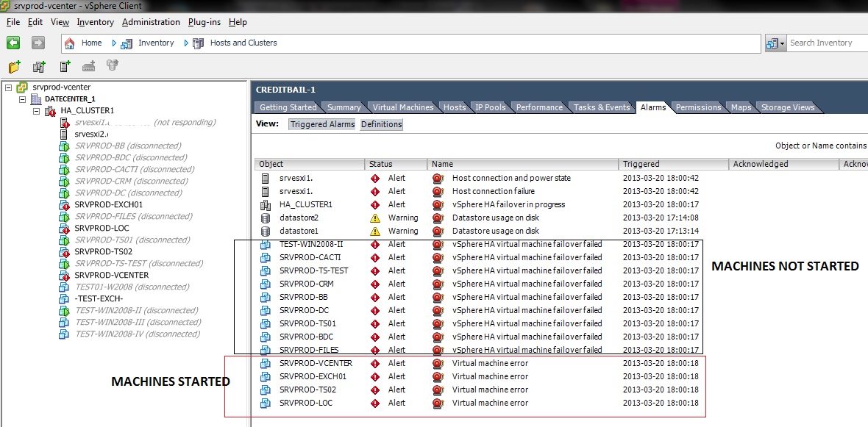This screenshot has height=427, width=868.
Task: Open the Help menu
Action: tap(238, 22)
